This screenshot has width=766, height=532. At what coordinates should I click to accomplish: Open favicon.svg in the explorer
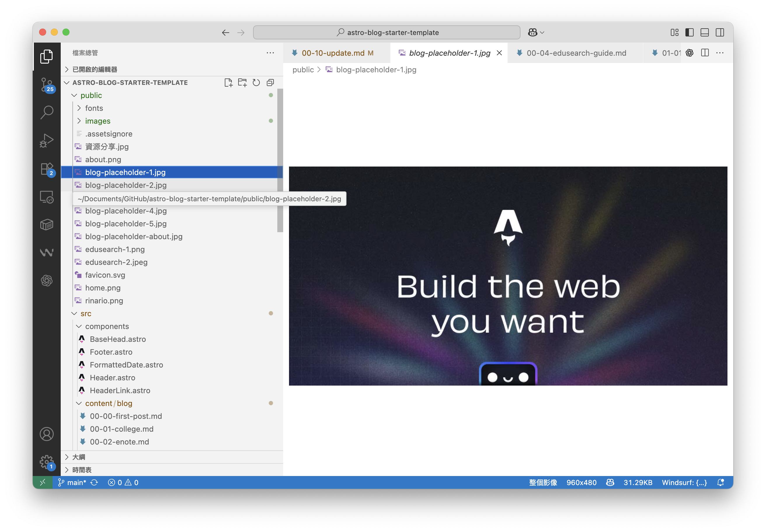[x=172, y=275]
